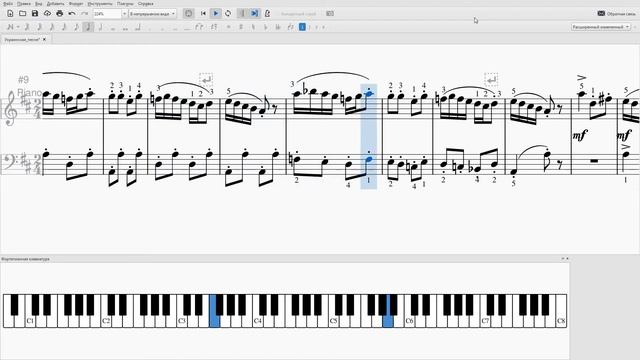Toggle the metronome icon
This screenshot has height=360, width=640.
[267, 13]
